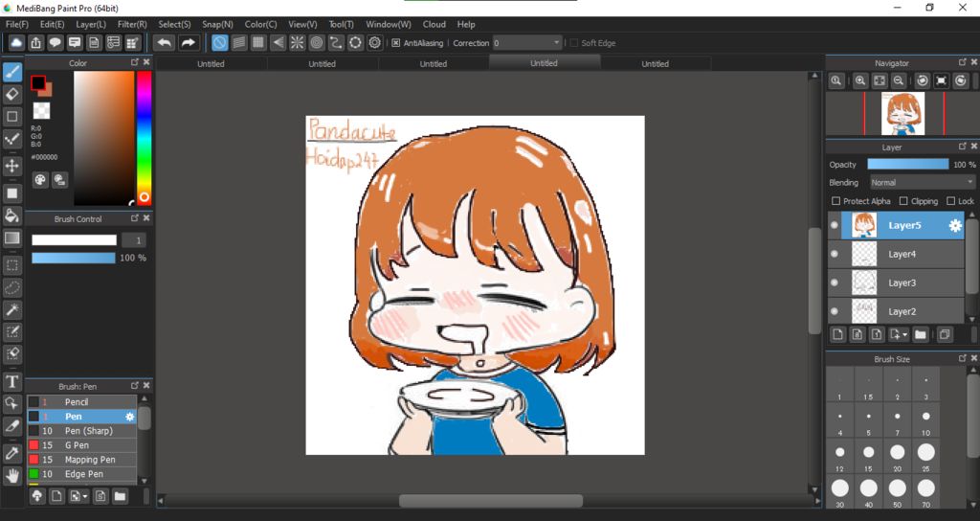
Task: Switch to the last Untitled tab
Action: [655, 64]
